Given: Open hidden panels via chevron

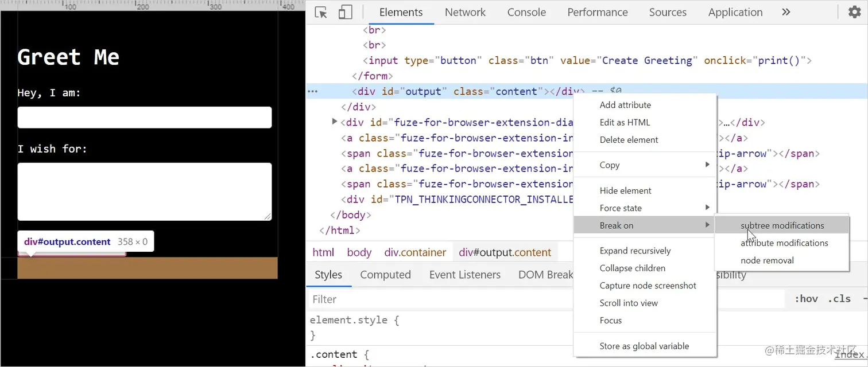Looking at the screenshot, I should pyautogui.click(x=786, y=11).
